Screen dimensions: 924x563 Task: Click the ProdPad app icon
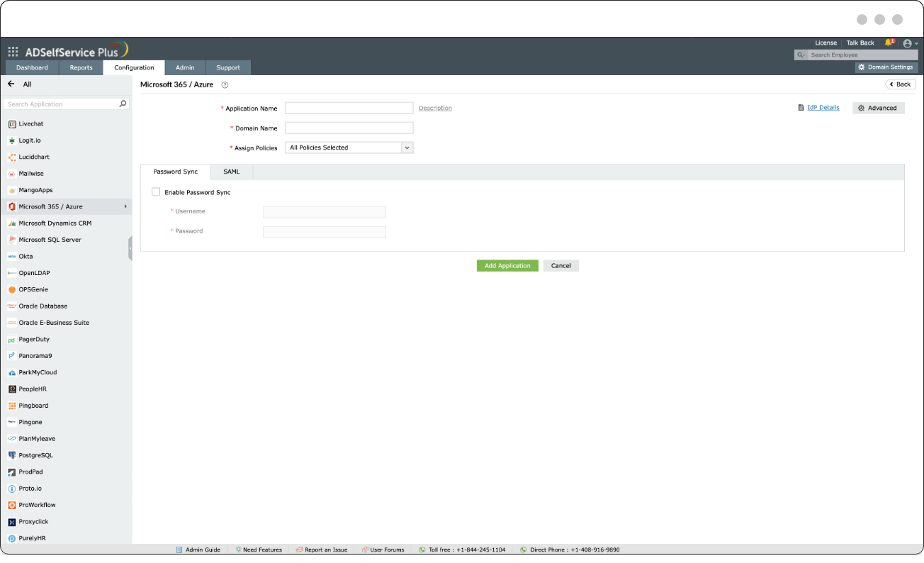coord(12,472)
